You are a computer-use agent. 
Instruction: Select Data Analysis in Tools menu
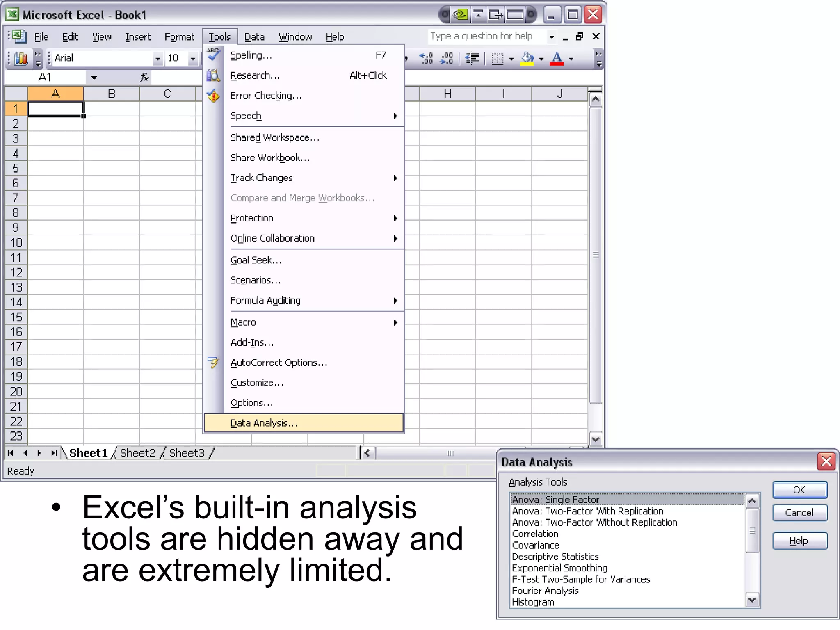click(304, 423)
